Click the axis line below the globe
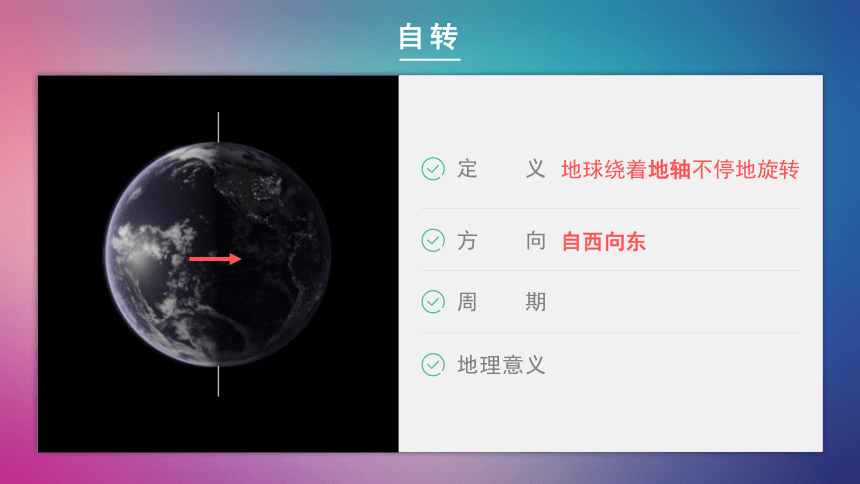Image resolution: width=860 pixels, height=484 pixels. pos(218,381)
